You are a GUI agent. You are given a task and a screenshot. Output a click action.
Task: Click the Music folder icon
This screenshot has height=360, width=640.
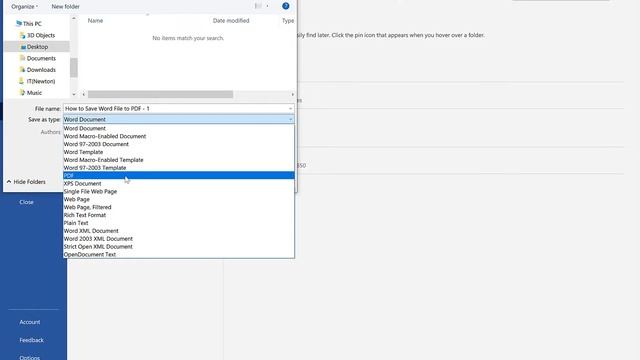(x=22, y=93)
